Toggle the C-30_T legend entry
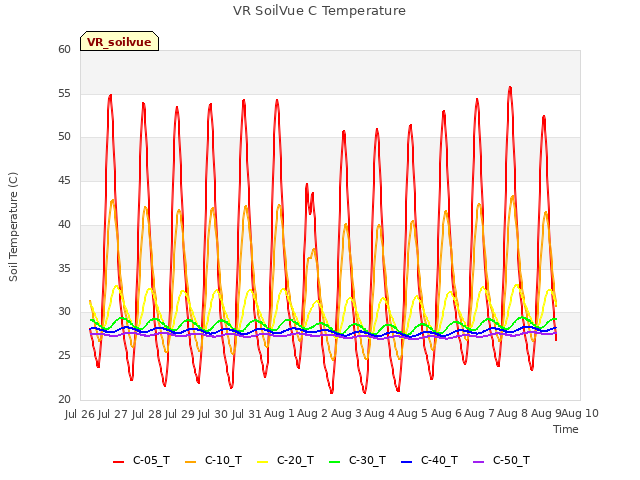The height and width of the screenshot is (480, 640). point(357,461)
